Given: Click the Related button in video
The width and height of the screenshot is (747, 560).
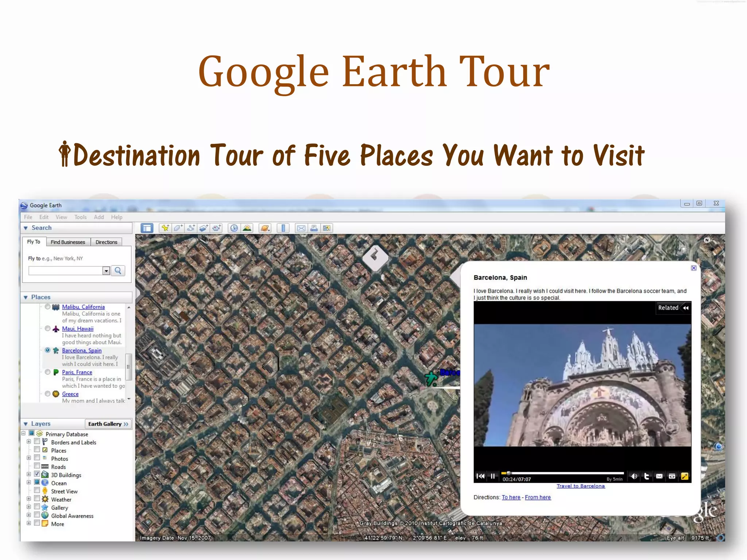Looking at the screenshot, I should pyautogui.click(x=673, y=308).
